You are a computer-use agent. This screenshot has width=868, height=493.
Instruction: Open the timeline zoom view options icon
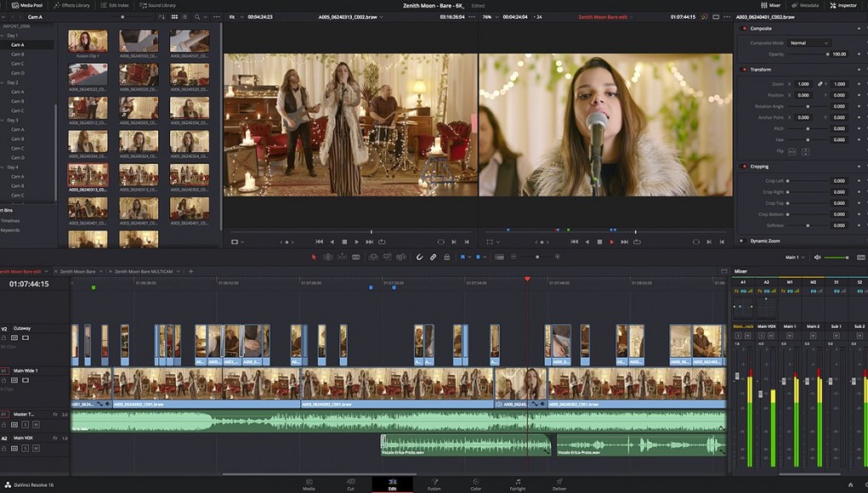pyautogui.click(x=499, y=257)
